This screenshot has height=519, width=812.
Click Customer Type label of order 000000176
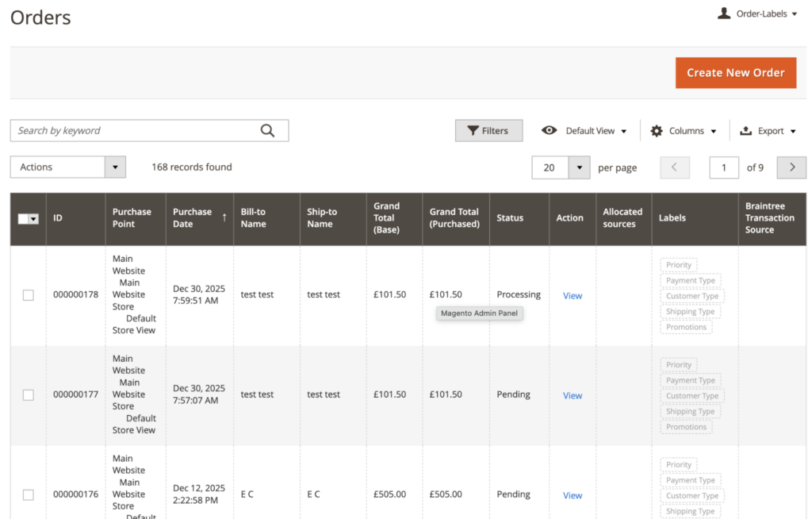pos(691,496)
